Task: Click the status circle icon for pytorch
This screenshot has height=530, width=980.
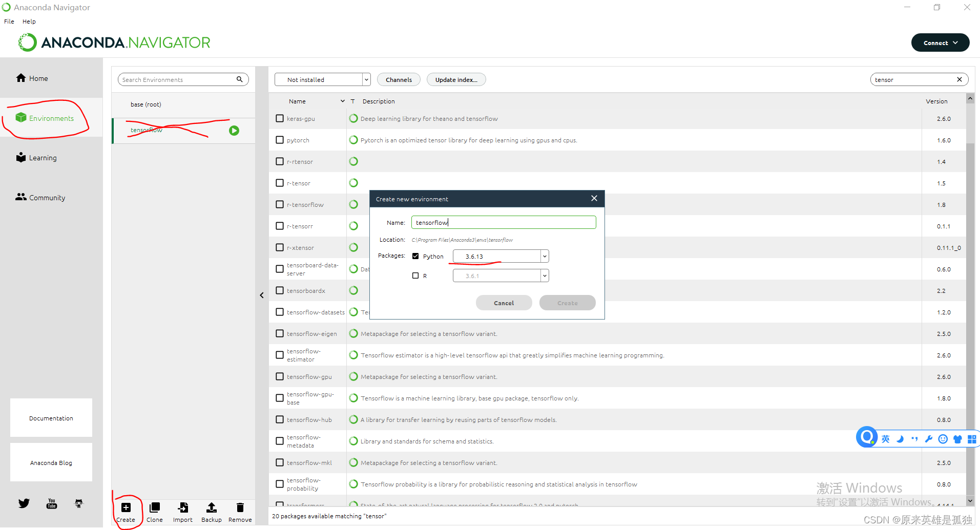Action: point(353,140)
